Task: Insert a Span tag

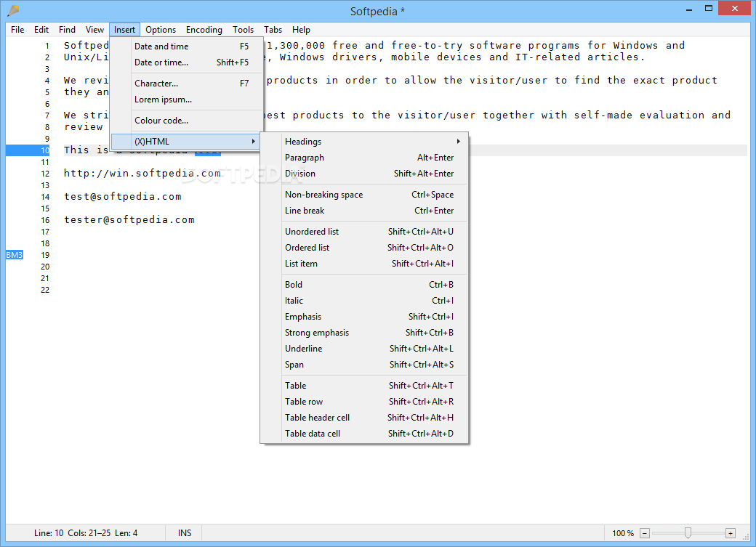Action: pos(364,365)
